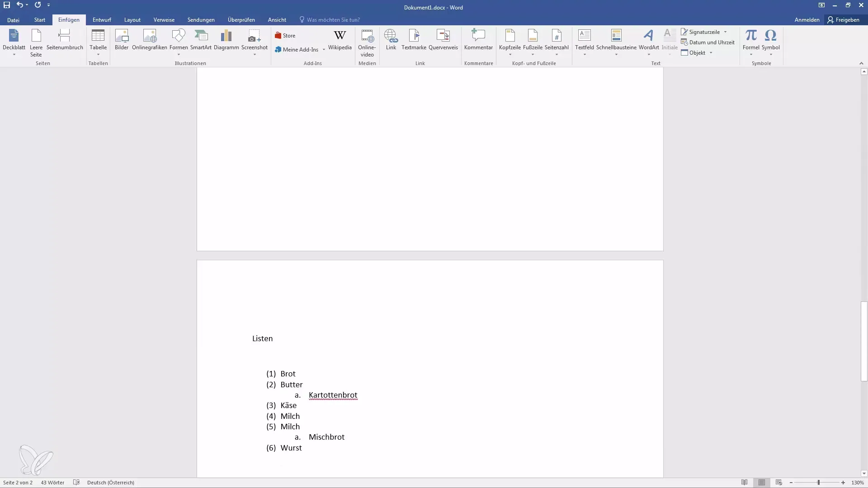Click the vertical scrollbar thumb
Screen dimensions: 868x488
click(864, 342)
